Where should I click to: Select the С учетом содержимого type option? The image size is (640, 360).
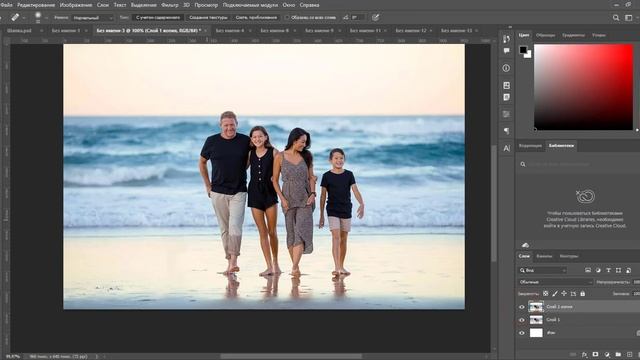click(x=158, y=18)
